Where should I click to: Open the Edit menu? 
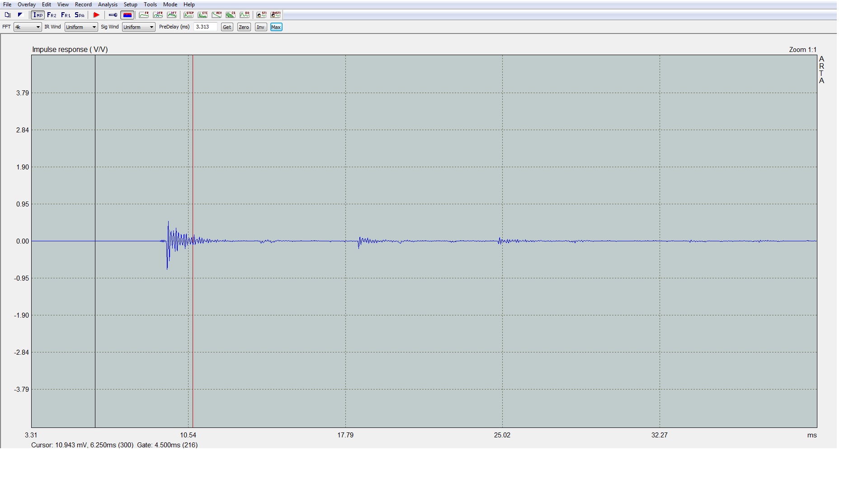tap(47, 5)
